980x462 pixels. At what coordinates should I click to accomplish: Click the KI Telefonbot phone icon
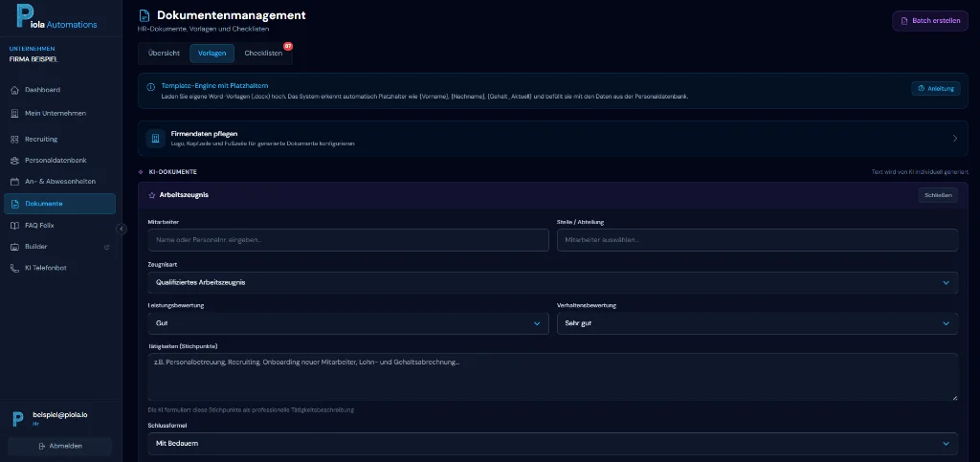point(14,268)
